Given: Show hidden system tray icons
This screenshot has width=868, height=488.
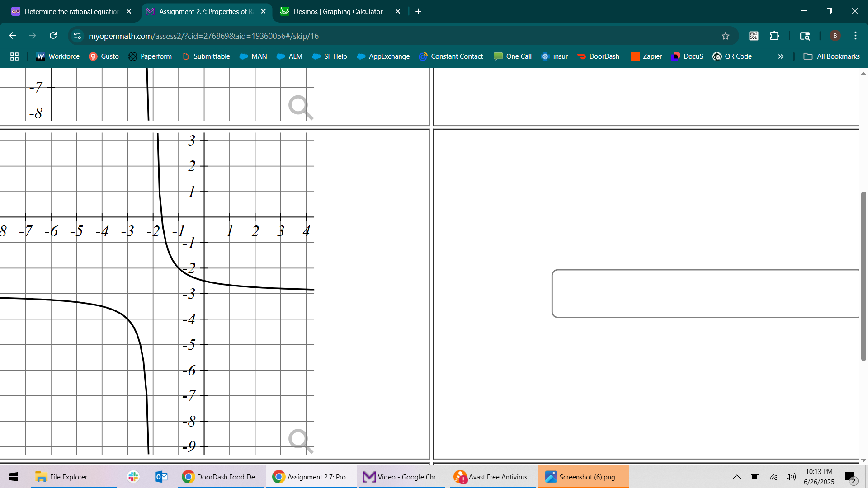Looking at the screenshot, I should point(737,477).
